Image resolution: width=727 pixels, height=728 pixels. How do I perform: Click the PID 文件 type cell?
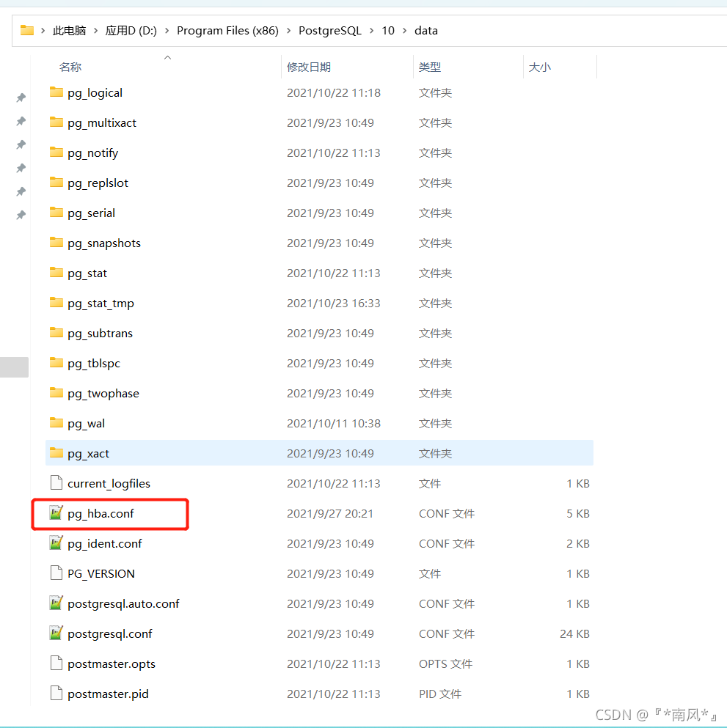click(440, 694)
